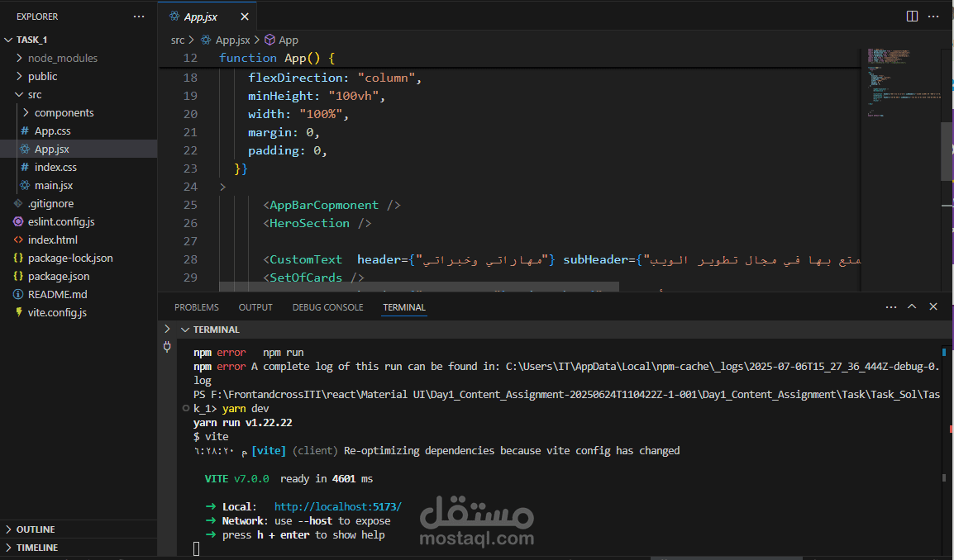Click the arrow left of TERMINAL header
The image size is (954, 560).
pyautogui.click(x=167, y=329)
